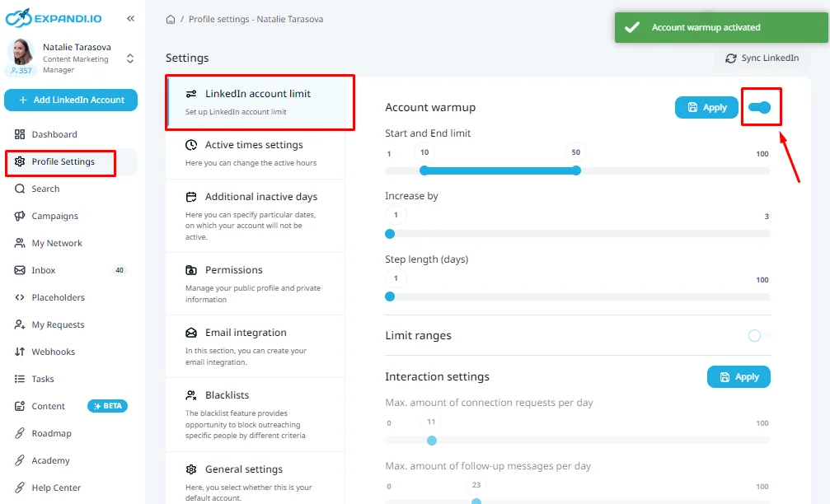Click the My Requests person-plus icon

[20, 324]
